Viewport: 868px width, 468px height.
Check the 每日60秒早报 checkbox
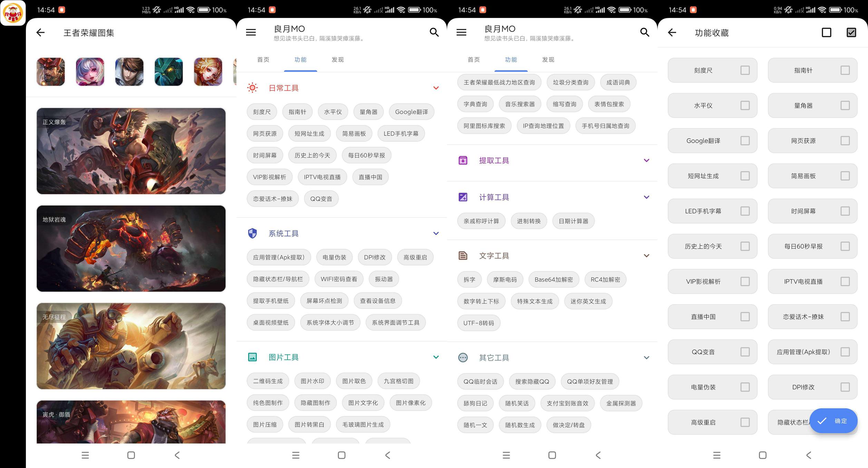(x=845, y=246)
